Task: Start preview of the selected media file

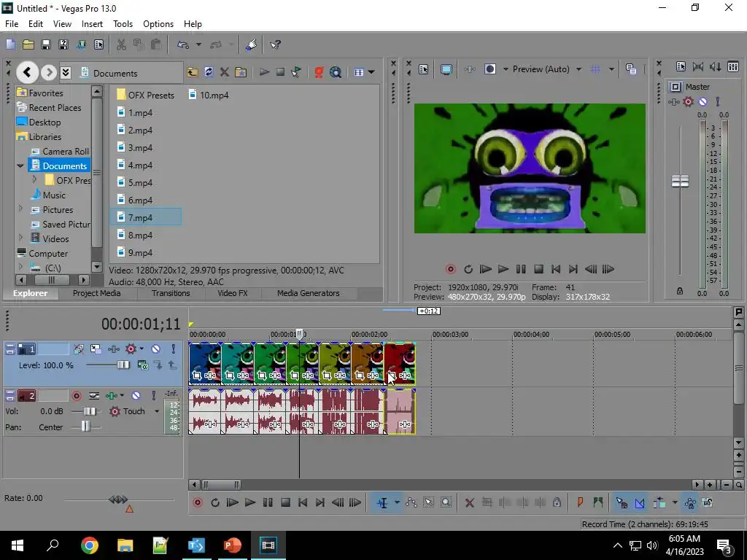Action: (x=264, y=72)
